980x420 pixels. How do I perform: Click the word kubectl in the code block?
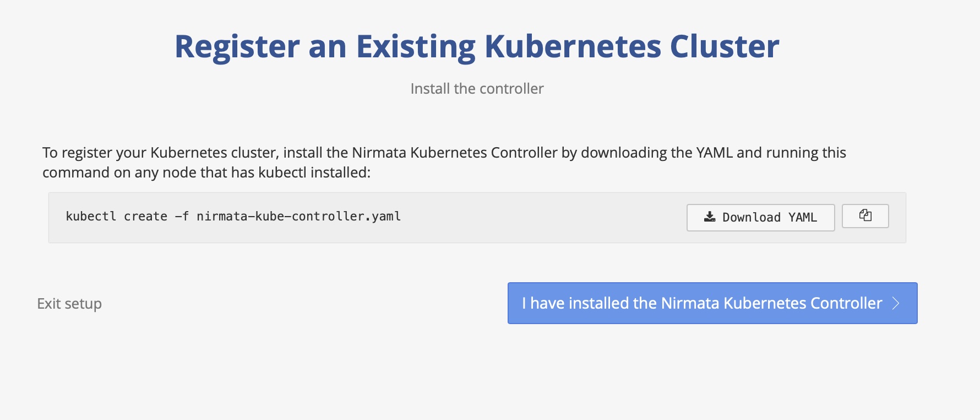91,216
